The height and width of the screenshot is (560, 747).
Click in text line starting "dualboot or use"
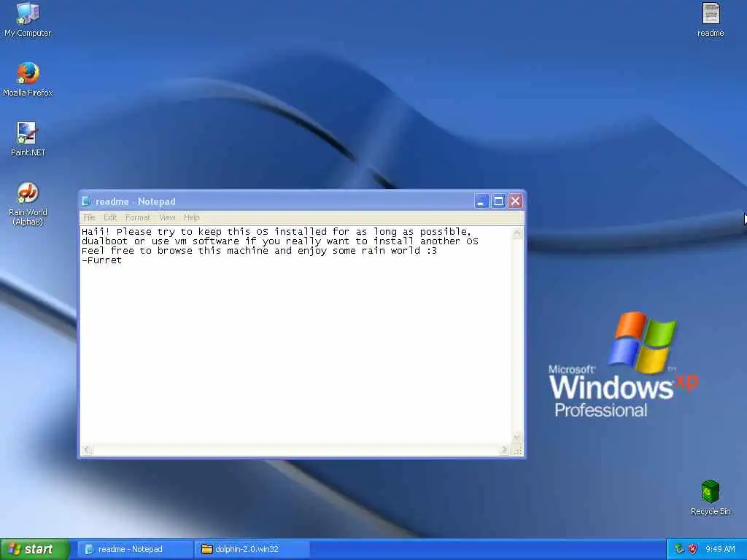(279, 241)
